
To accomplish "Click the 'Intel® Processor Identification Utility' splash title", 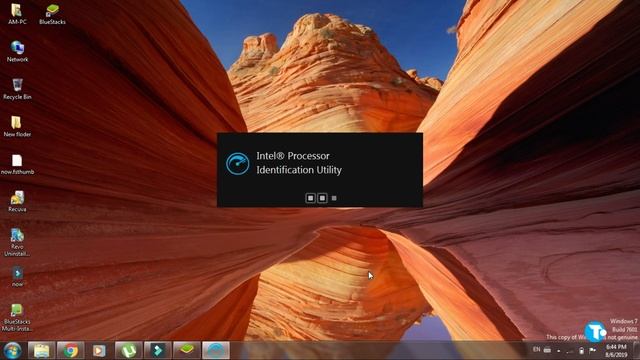I will pyautogui.click(x=299, y=163).
